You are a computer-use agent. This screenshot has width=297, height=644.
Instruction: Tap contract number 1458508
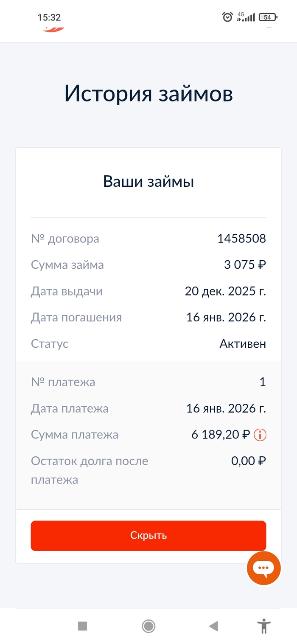click(241, 239)
